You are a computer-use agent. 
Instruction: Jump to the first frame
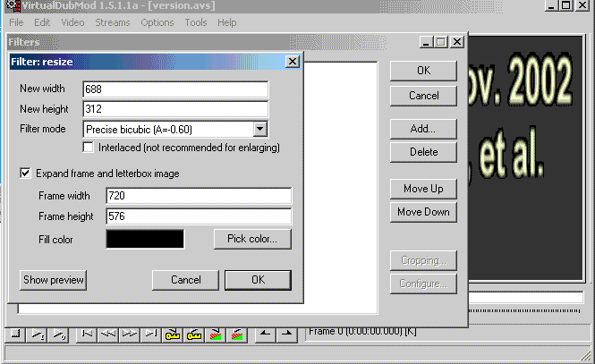87,334
